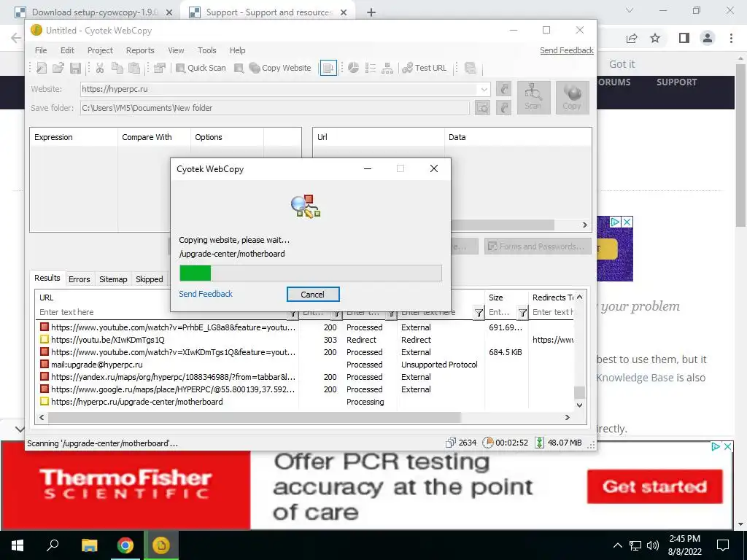Switch to the Skipped tab

[149, 279]
